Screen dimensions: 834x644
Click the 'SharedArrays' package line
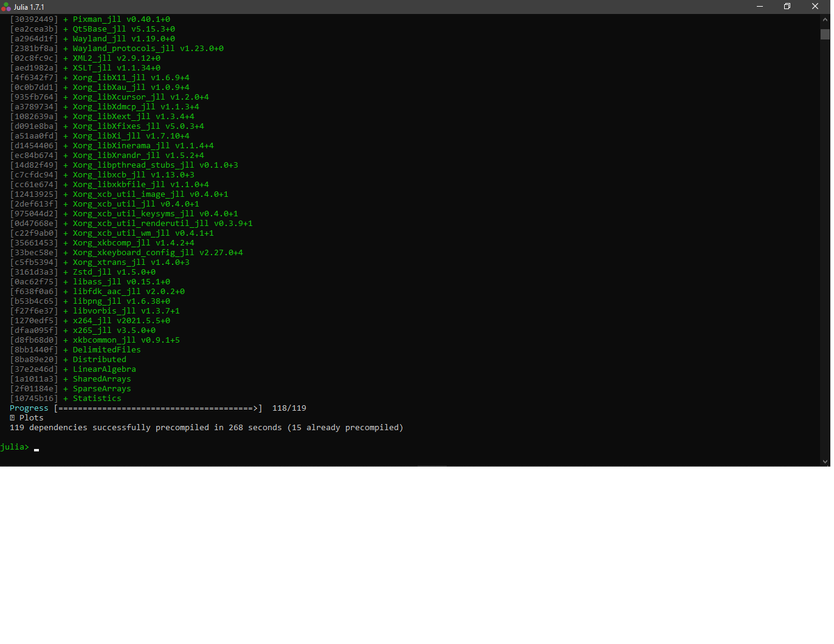point(102,379)
